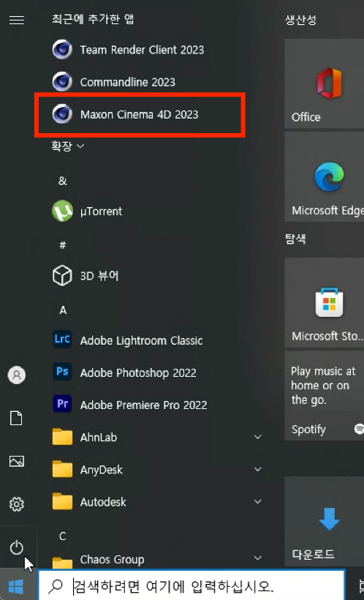This screenshot has height=600, width=364.
Task: Open the Microsoft Edge tile
Action: [325, 177]
